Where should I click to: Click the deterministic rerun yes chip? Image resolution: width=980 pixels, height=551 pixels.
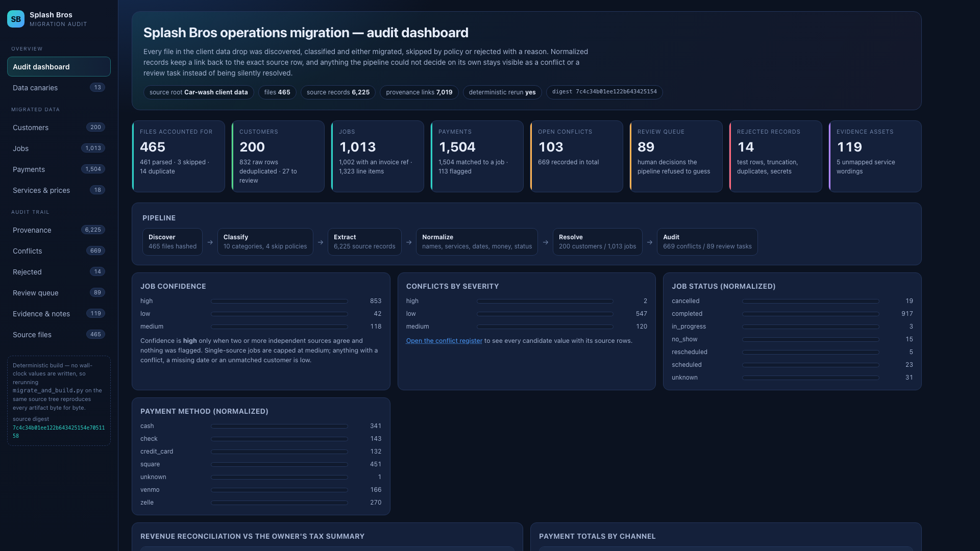tap(502, 92)
